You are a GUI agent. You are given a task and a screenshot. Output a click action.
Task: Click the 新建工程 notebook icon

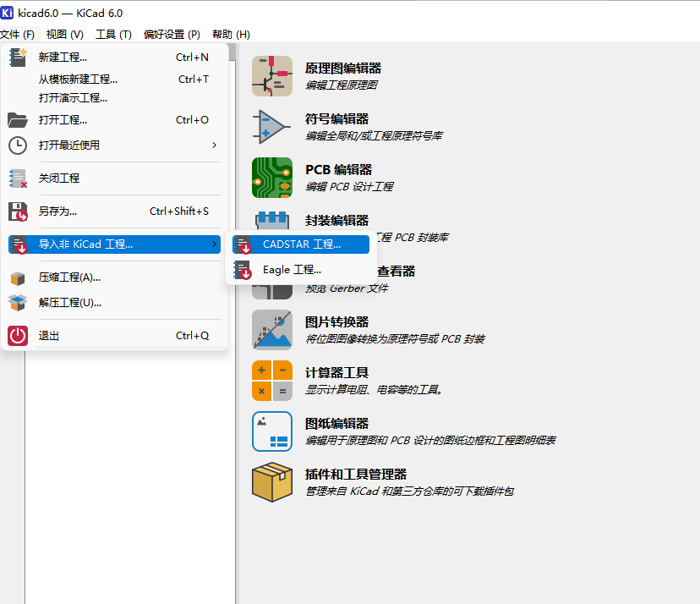click(18, 58)
